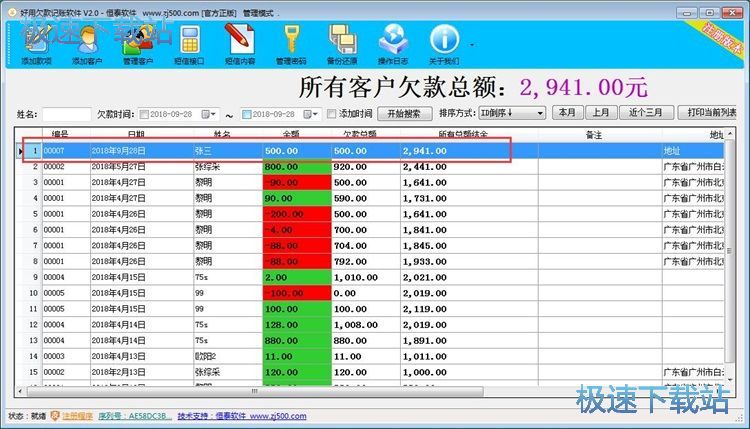
Task: Select the green 128.00 amount cell
Action: [297, 325]
